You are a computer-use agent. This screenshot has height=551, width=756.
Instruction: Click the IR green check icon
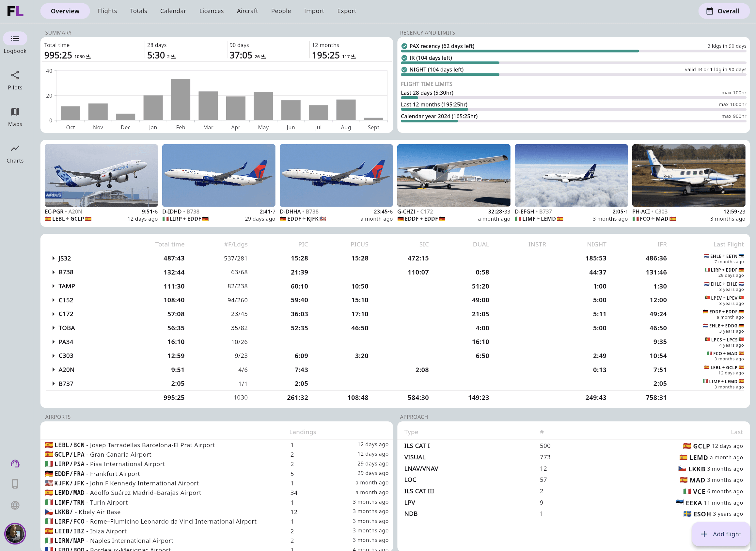coord(404,58)
